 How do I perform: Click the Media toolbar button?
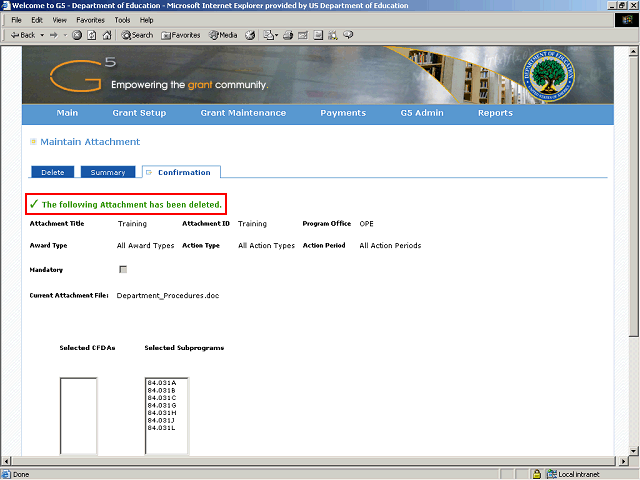click(223, 36)
